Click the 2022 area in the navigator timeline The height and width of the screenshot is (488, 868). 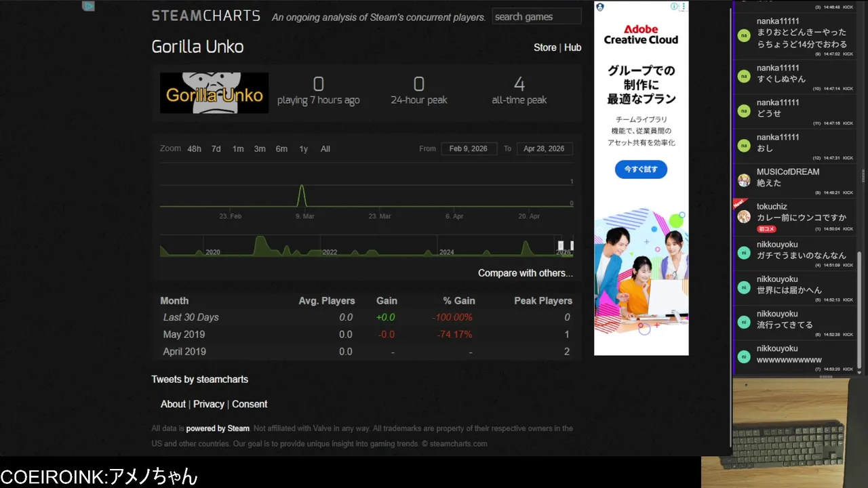(x=330, y=251)
